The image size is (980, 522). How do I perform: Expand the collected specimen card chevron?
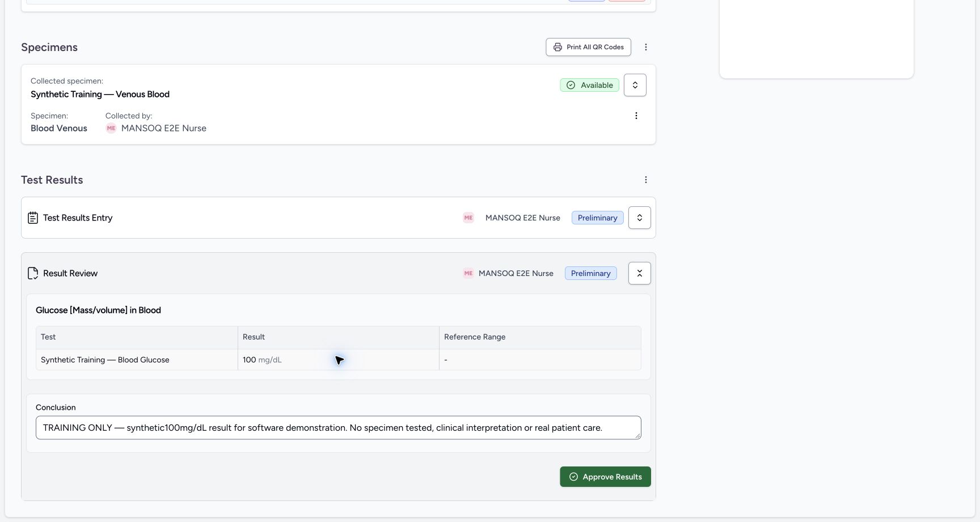click(x=635, y=85)
